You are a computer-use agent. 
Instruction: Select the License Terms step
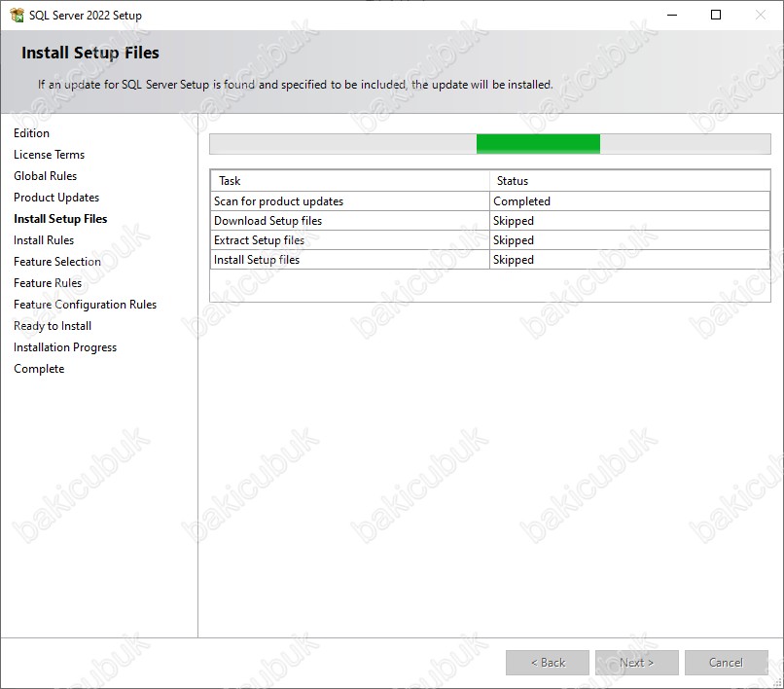49,155
